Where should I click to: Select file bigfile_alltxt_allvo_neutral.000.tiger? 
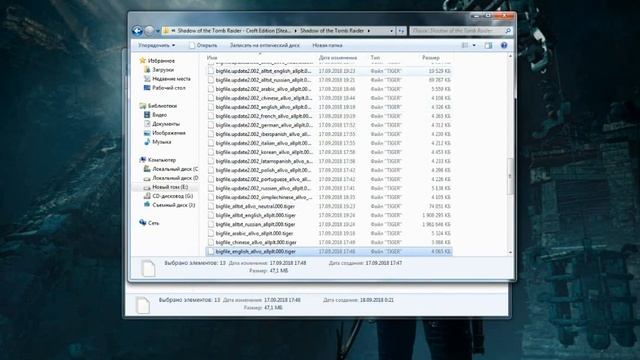[x=329, y=206]
